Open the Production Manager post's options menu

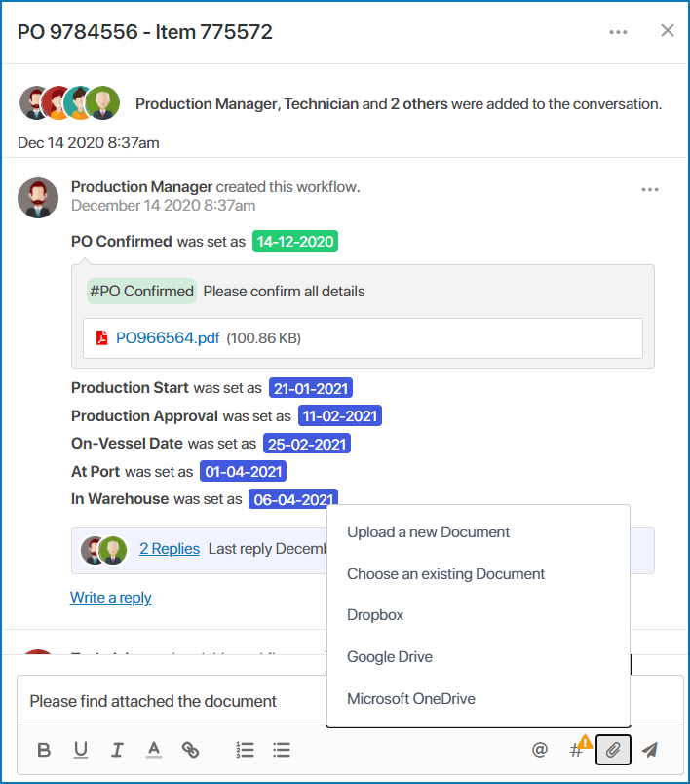click(650, 189)
